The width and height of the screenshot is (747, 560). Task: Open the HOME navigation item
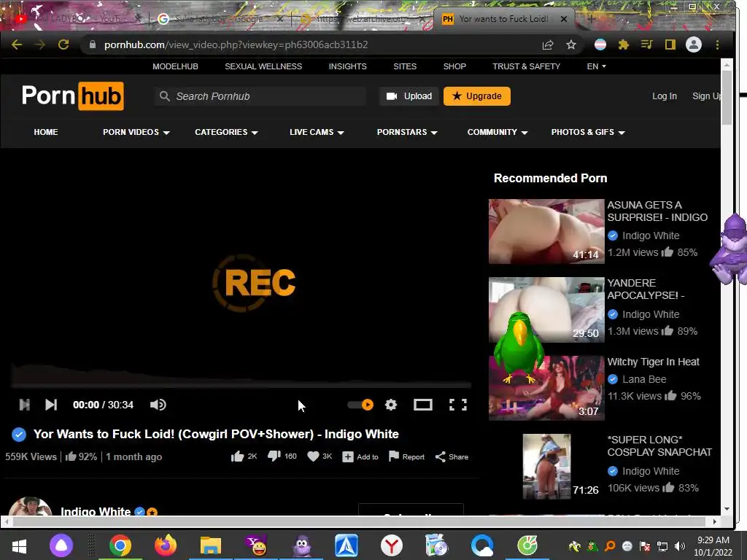pyautogui.click(x=46, y=133)
